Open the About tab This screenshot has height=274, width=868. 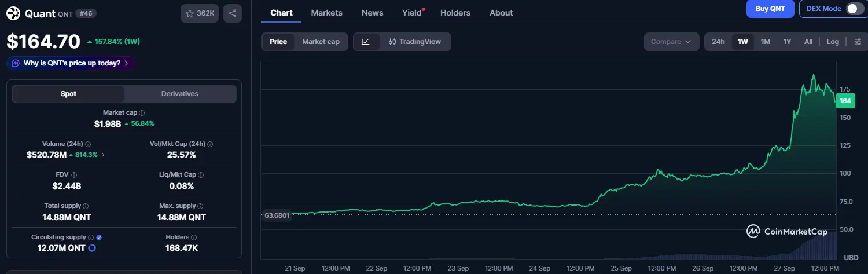(x=501, y=13)
